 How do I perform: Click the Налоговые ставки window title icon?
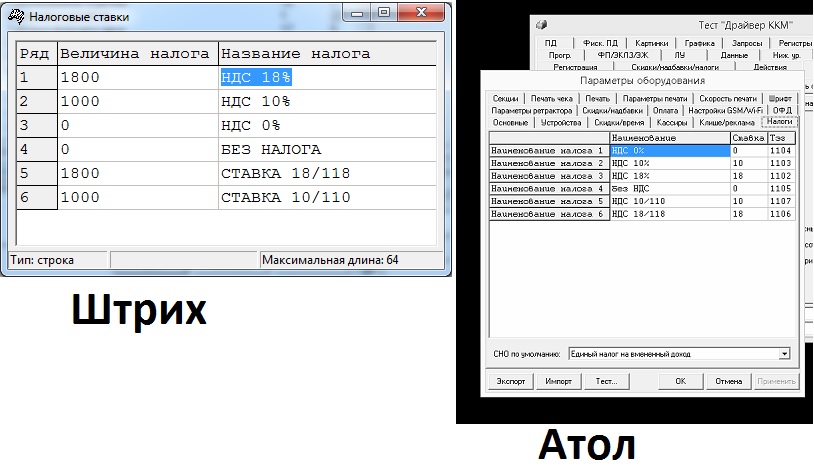(16, 17)
